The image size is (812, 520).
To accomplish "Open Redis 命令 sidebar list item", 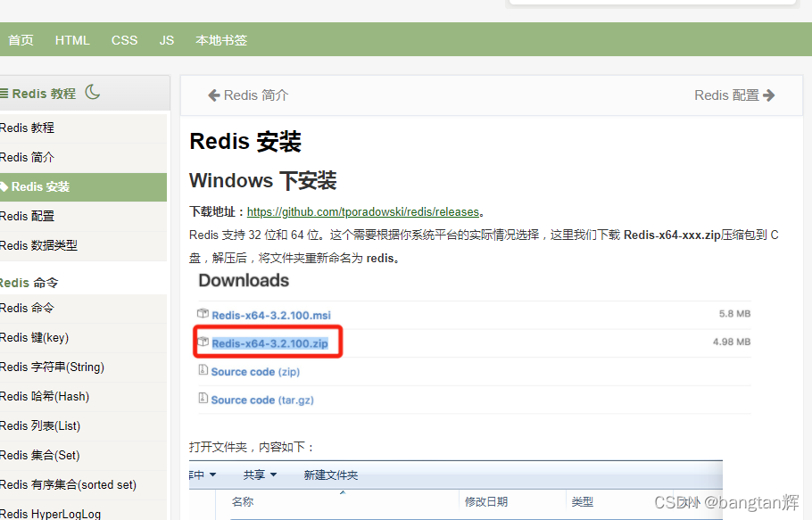I will pyautogui.click(x=83, y=308).
